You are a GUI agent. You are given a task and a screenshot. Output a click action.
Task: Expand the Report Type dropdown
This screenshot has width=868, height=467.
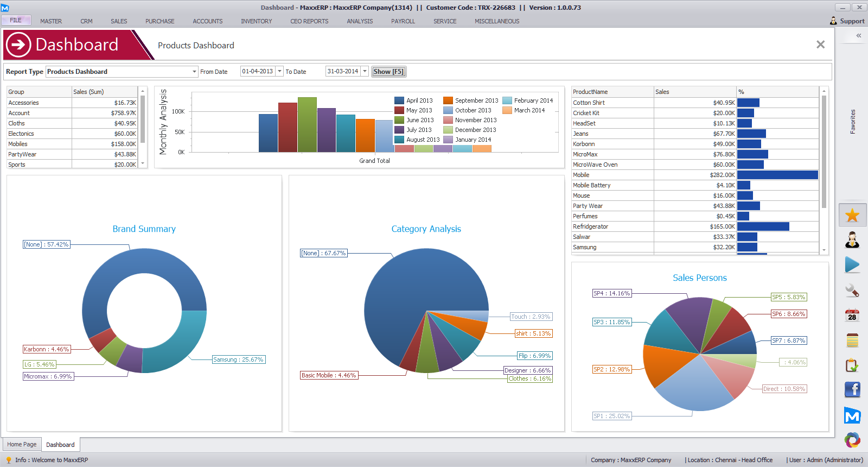pos(194,72)
